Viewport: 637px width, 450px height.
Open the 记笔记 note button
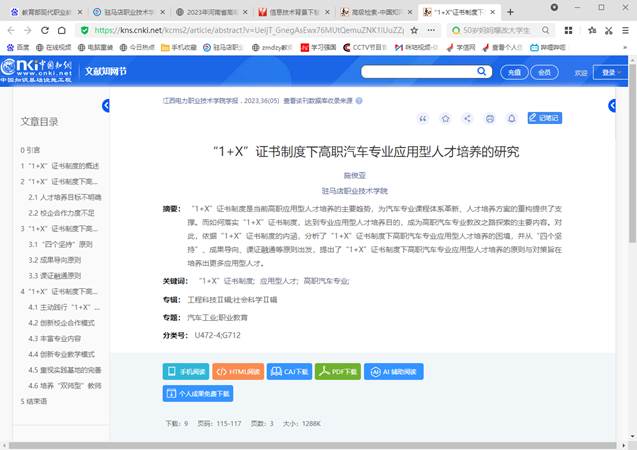pos(544,118)
